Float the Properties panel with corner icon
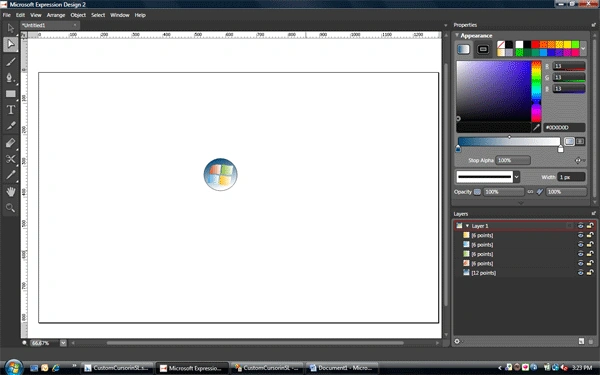The image size is (600, 375). click(x=593, y=25)
